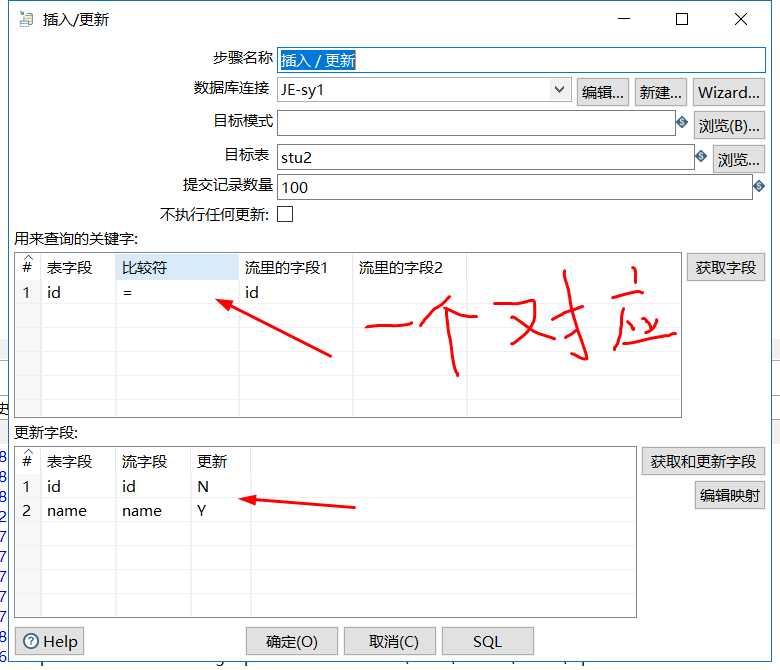Confirm with the 确定(O) button
Image resolution: width=780 pixels, height=670 pixels.
(292, 641)
